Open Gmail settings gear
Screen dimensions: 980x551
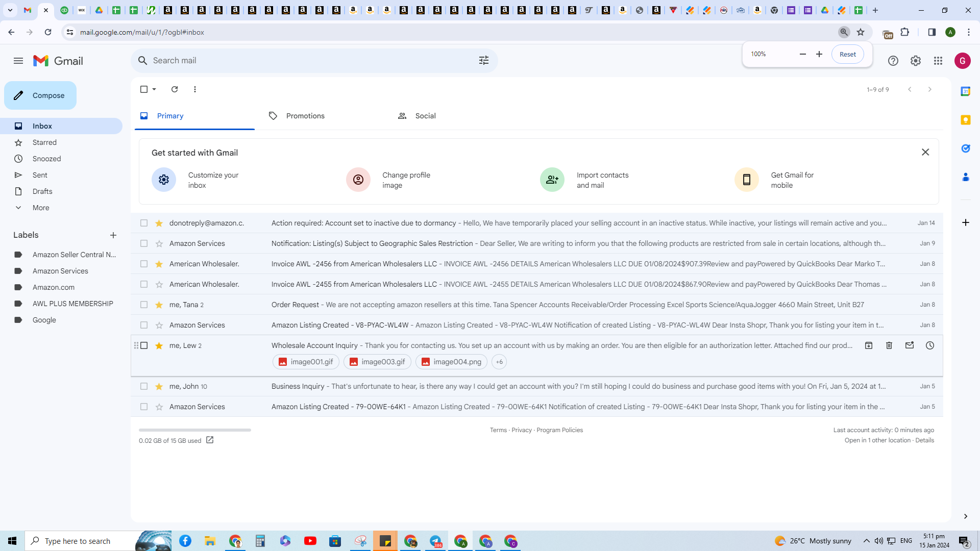tap(916, 61)
